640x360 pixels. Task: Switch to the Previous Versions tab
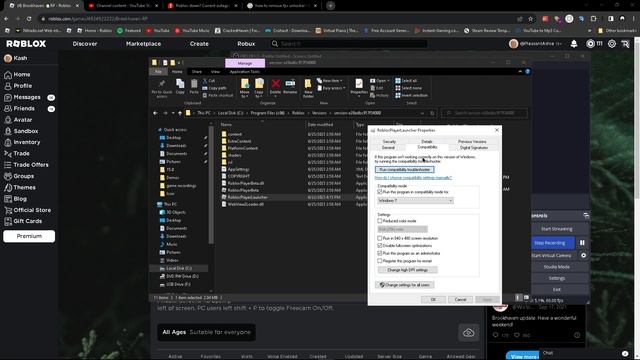coord(472,142)
